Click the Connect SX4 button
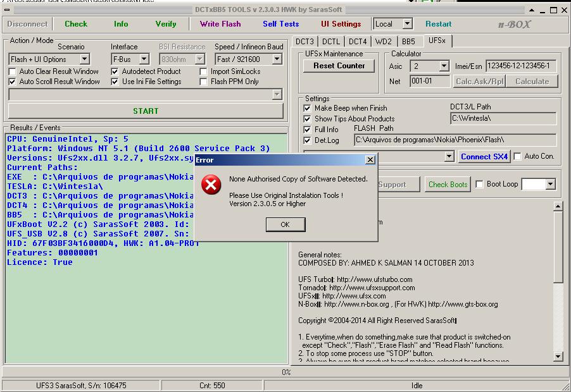 pos(484,157)
